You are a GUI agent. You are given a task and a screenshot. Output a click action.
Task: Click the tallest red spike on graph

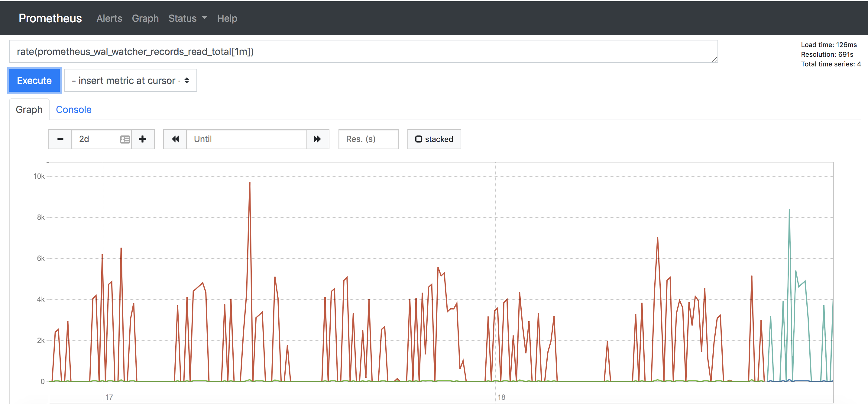point(250,184)
